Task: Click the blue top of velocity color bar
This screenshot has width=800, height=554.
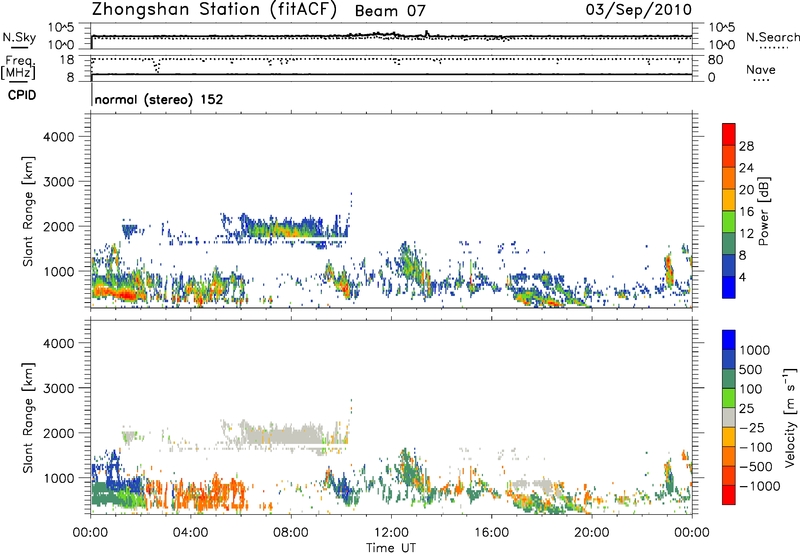Action: 729,340
